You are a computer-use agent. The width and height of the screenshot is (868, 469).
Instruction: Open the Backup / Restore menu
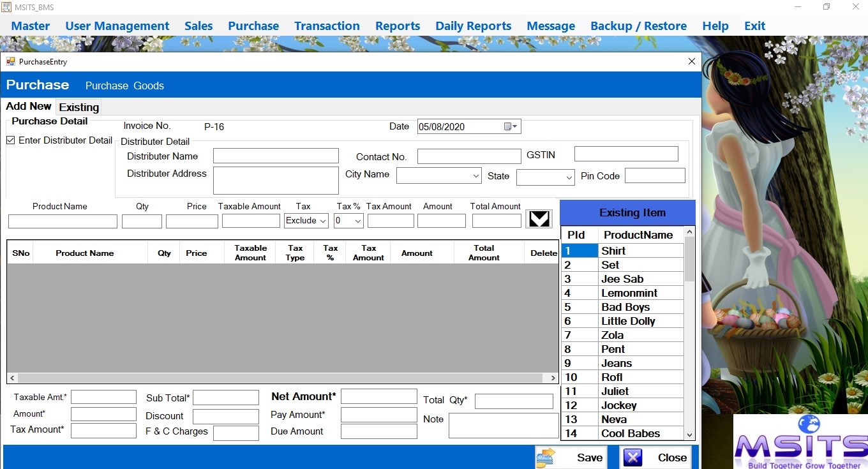(638, 26)
